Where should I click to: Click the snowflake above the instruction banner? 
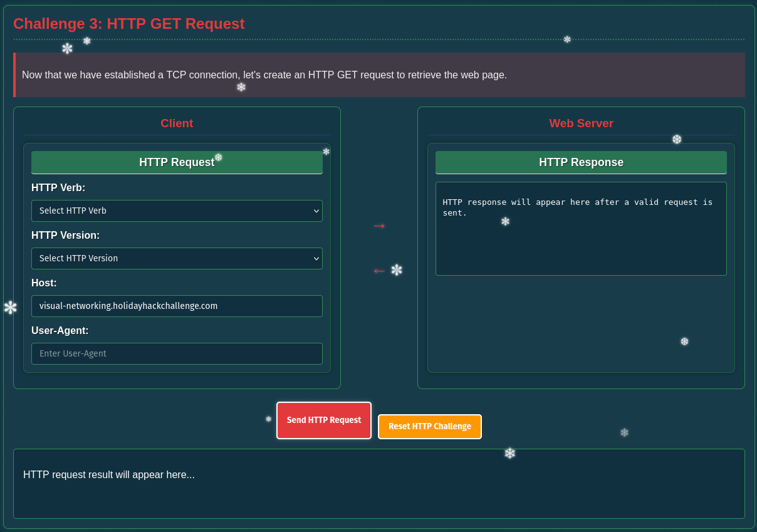[x=67, y=48]
